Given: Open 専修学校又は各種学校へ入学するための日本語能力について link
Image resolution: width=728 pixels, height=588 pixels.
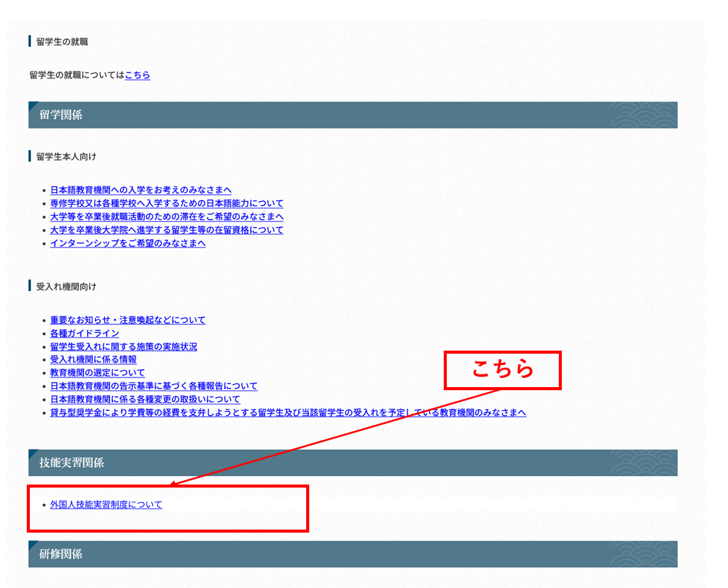Looking at the screenshot, I should pyautogui.click(x=167, y=203).
